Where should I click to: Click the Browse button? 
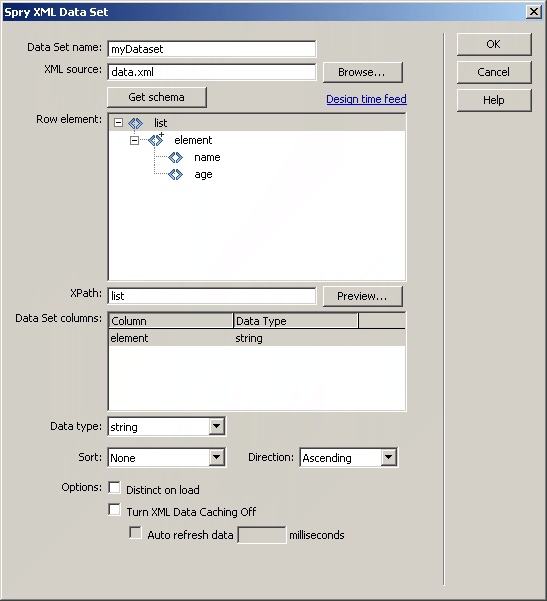tap(363, 72)
